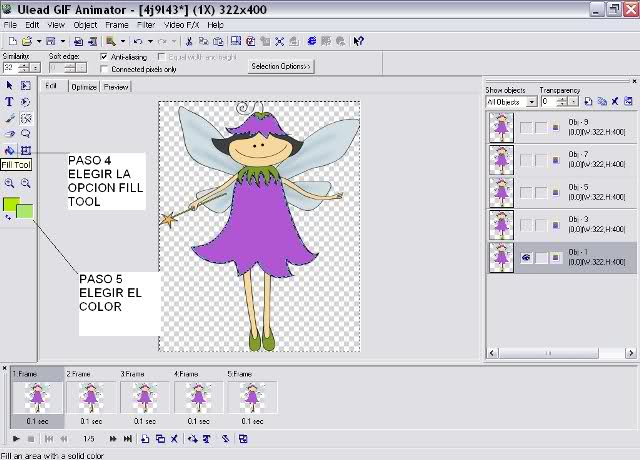The width and height of the screenshot is (640, 460).
Task: Expand the Open file dropdown arrow
Action: [39, 41]
